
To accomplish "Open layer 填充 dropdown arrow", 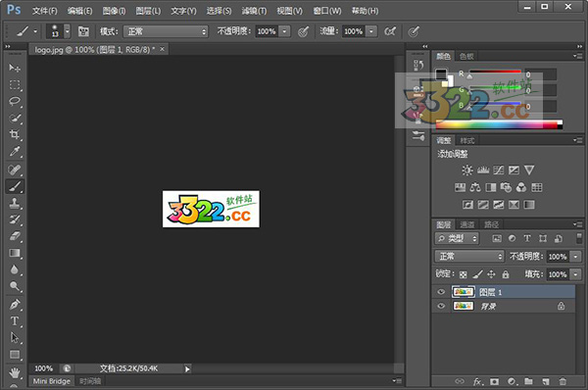I will pyautogui.click(x=575, y=274).
